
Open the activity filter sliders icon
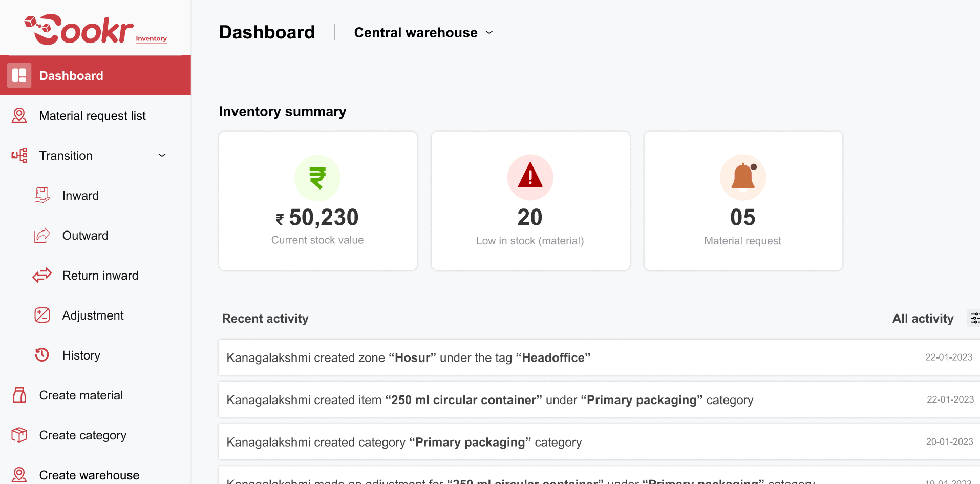[x=974, y=318]
